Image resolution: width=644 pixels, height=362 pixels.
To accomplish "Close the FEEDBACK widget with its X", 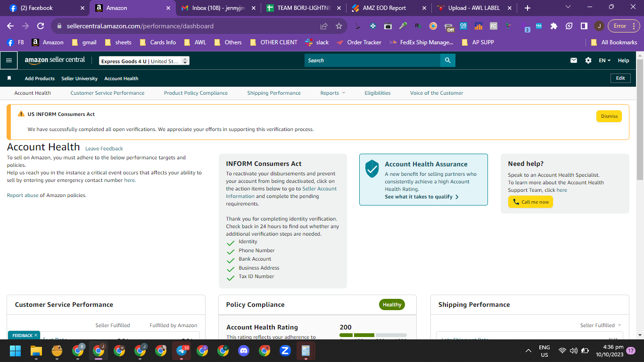I will 36,335.
